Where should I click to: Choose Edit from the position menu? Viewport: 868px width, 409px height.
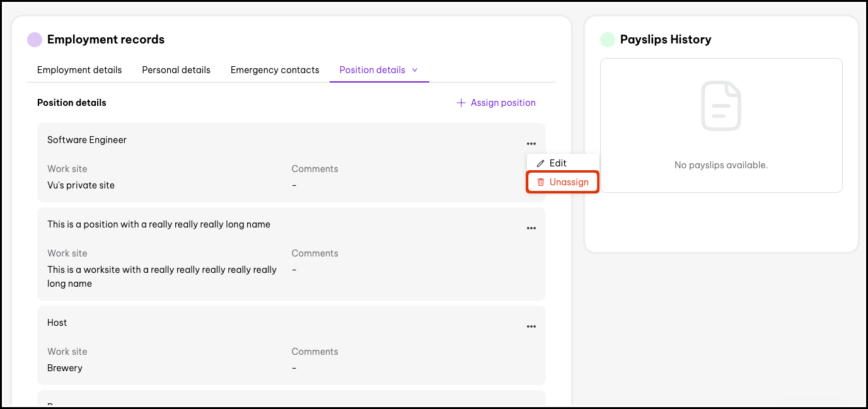tap(558, 163)
